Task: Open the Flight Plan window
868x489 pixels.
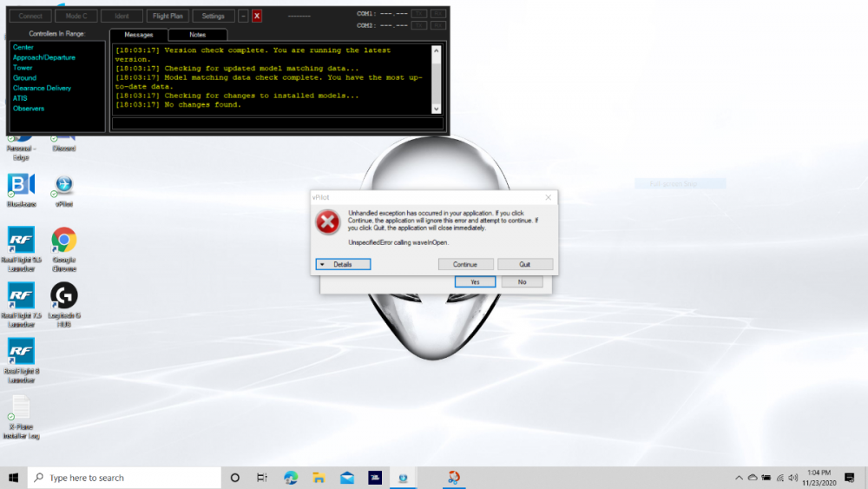Action: pos(167,16)
